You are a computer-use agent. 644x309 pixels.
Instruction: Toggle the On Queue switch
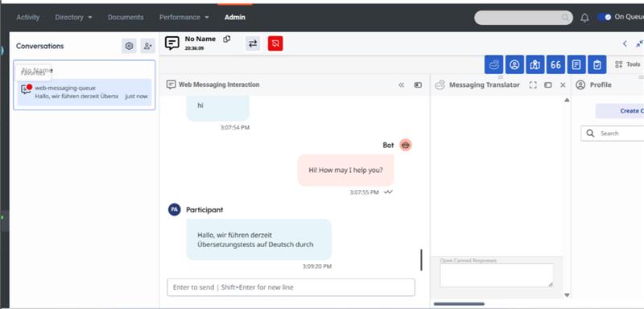click(x=605, y=17)
